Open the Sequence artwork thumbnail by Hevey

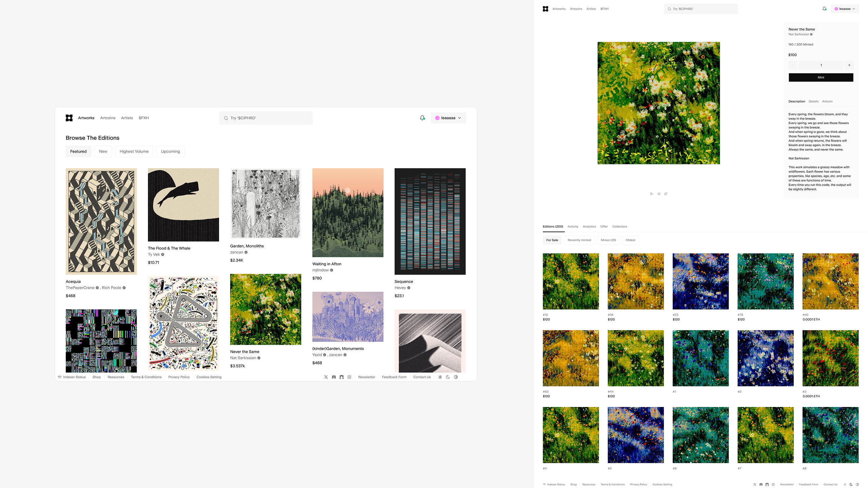point(430,221)
